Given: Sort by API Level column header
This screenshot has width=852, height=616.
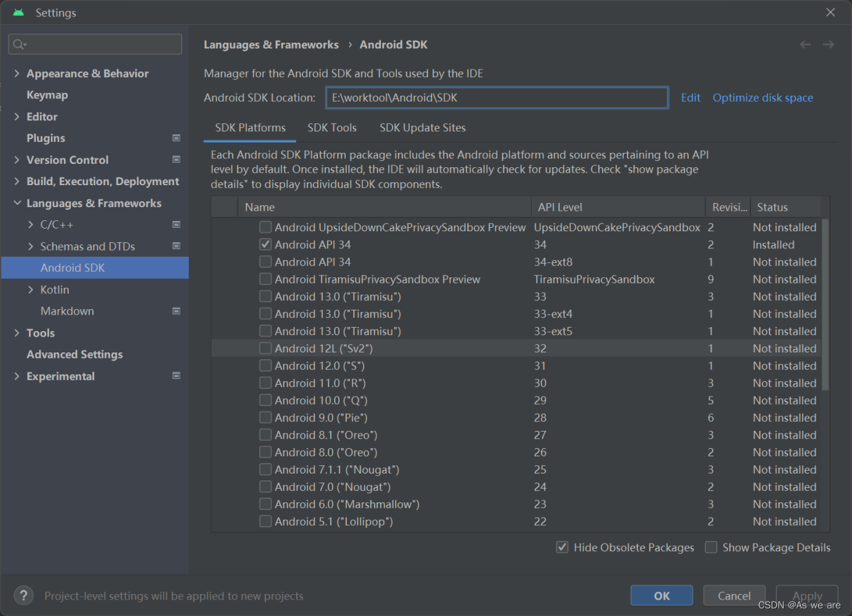Looking at the screenshot, I should pyautogui.click(x=618, y=207).
